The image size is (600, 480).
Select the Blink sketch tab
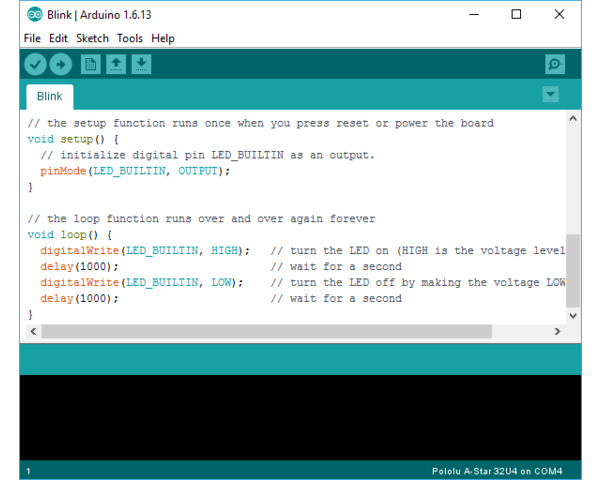click(49, 96)
